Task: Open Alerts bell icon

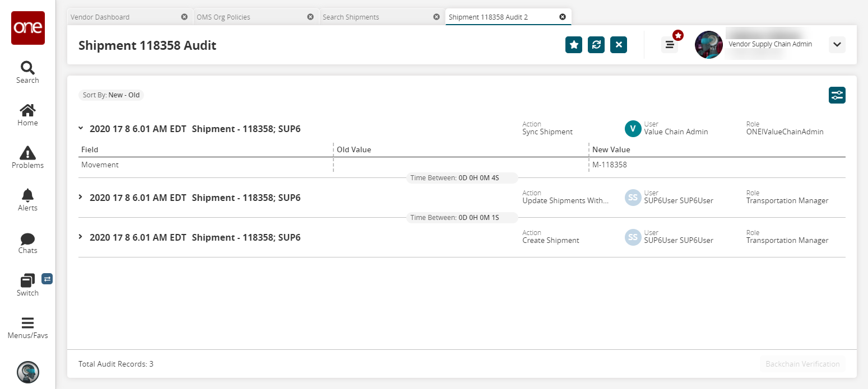Action: click(27, 200)
